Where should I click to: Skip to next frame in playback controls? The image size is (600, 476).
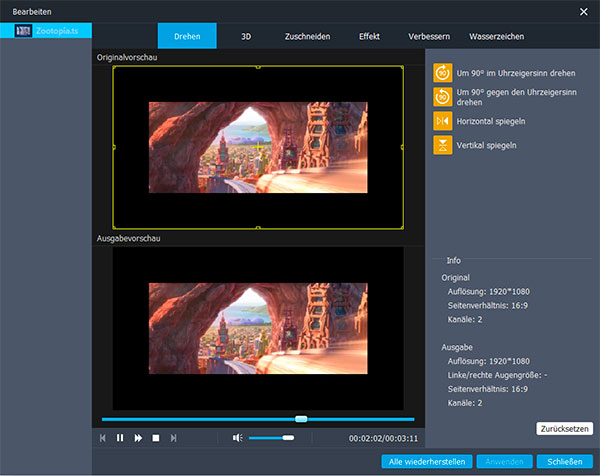[173, 438]
